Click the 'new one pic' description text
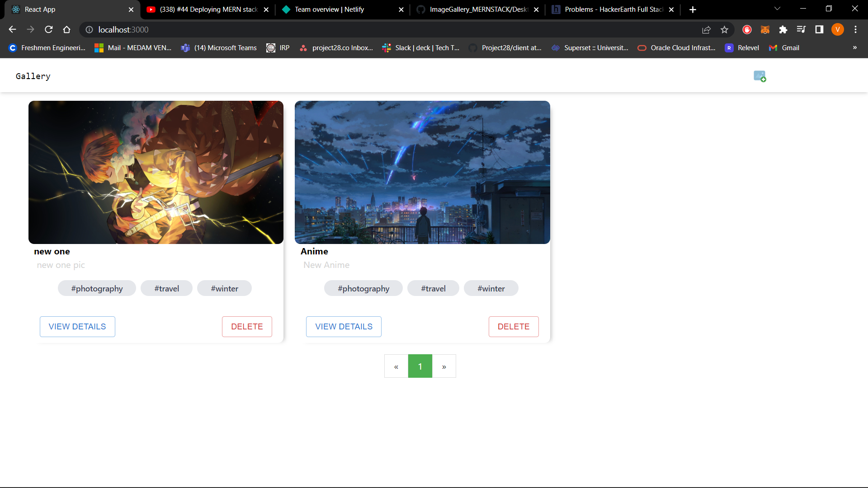 pyautogui.click(x=61, y=265)
